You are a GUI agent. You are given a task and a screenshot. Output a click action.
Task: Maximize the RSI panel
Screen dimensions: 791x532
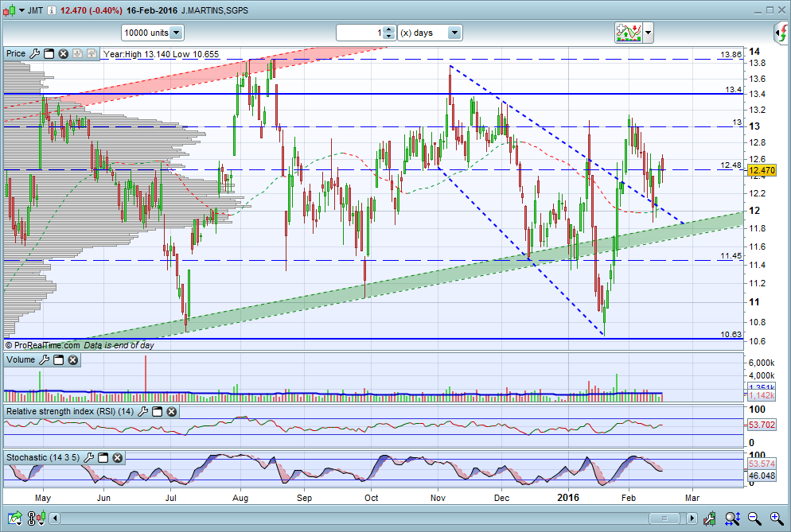pos(158,411)
